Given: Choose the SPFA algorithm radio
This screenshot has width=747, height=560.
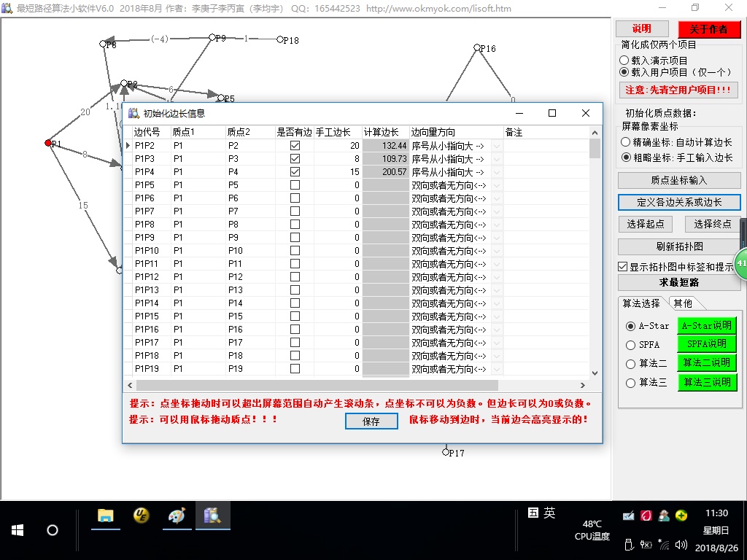Looking at the screenshot, I should tap(631, 345).
